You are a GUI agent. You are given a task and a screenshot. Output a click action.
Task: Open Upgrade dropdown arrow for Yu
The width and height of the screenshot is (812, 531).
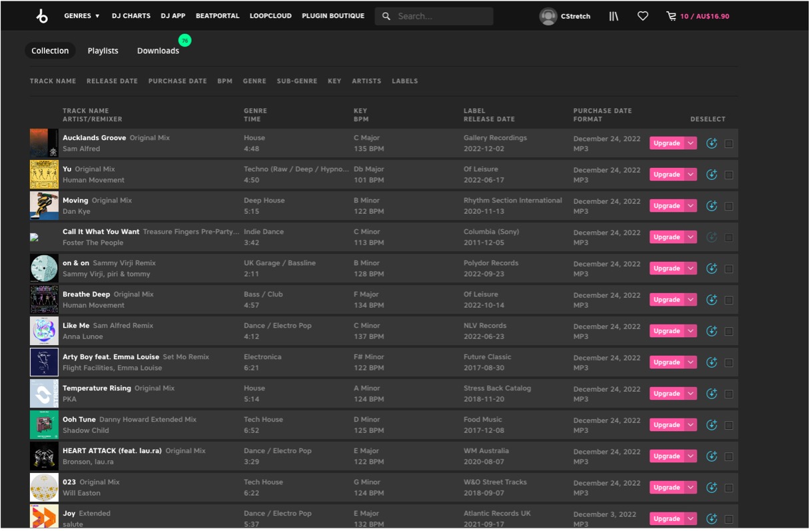click(691, 175)
